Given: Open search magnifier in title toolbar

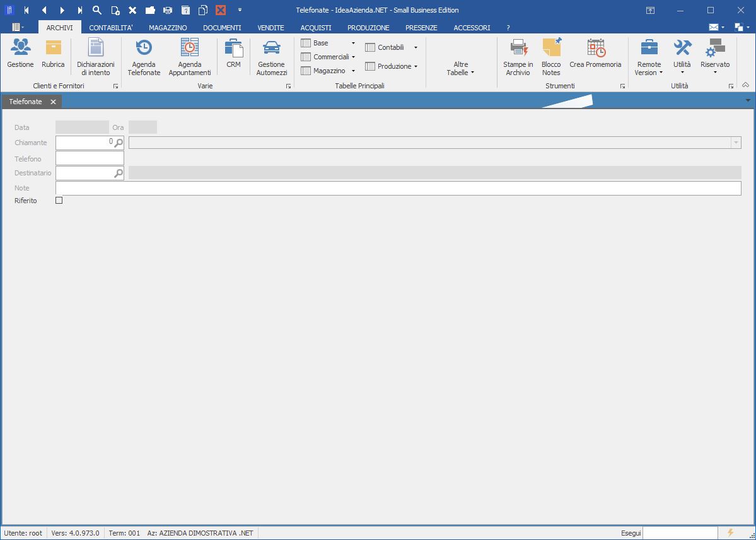Looking at the screenshot, I should point(97,10).
